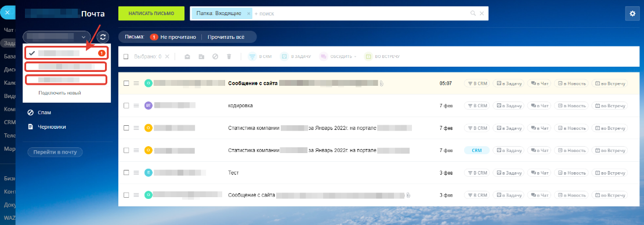Click attachment paperclip in 05:07 message
The height and width of the screenshot is (225, 644).
pyautogui.click(x=382, y=84)
